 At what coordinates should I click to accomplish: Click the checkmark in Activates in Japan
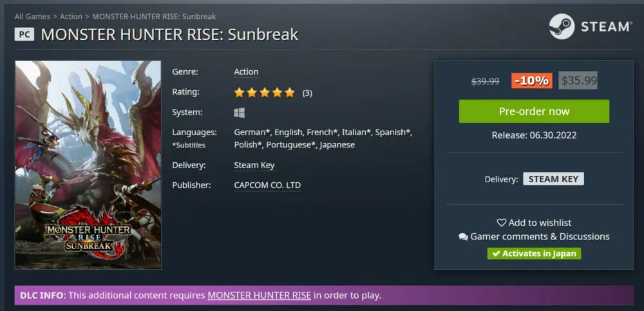pyautogui.click(x=496, y=254)
